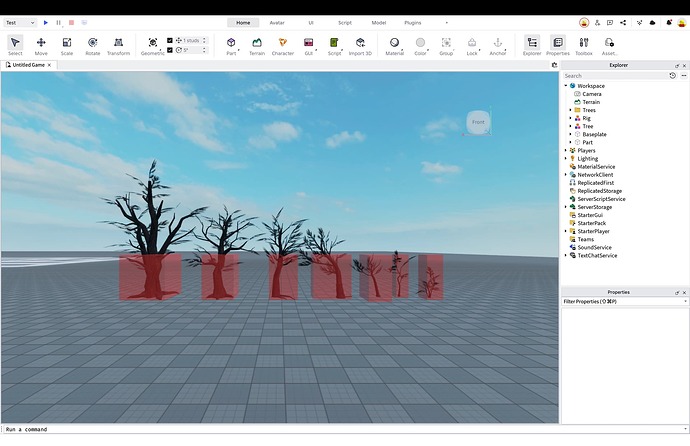Switch to the Avatar ribbon tab
690x446 pixels.
(x=277, y=22)
